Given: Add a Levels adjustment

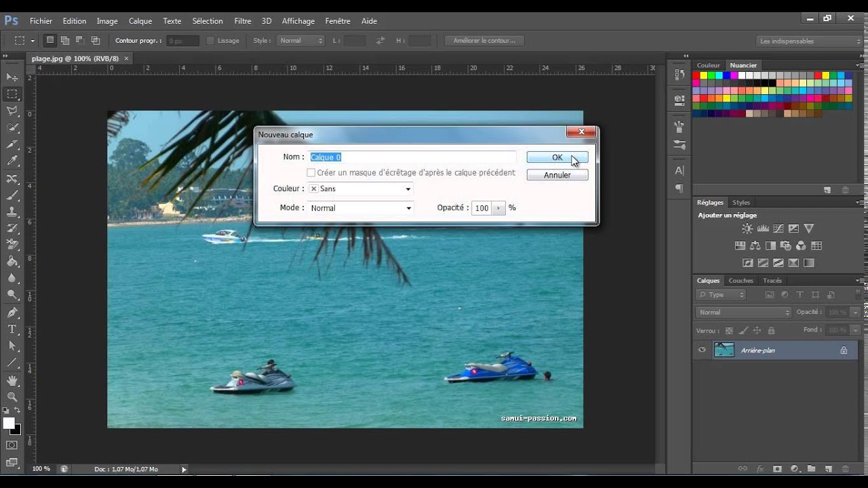Looking at the screenshot, I should coord(763,228).
